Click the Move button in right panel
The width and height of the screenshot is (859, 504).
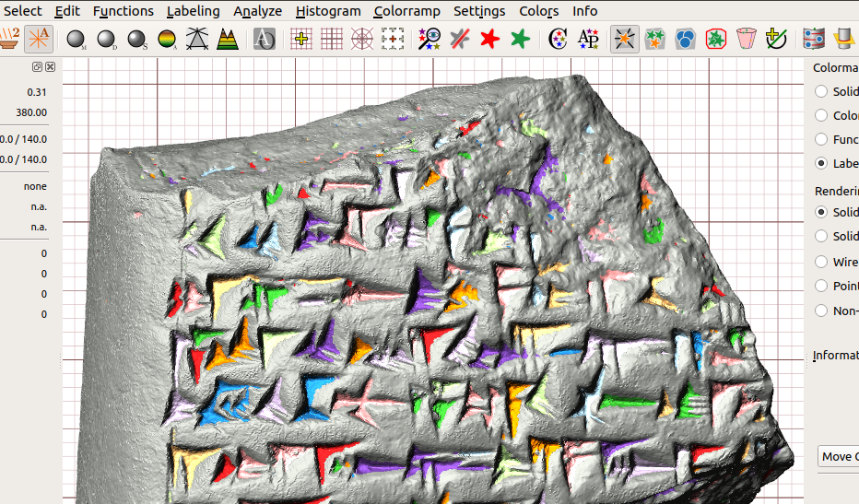838,457
